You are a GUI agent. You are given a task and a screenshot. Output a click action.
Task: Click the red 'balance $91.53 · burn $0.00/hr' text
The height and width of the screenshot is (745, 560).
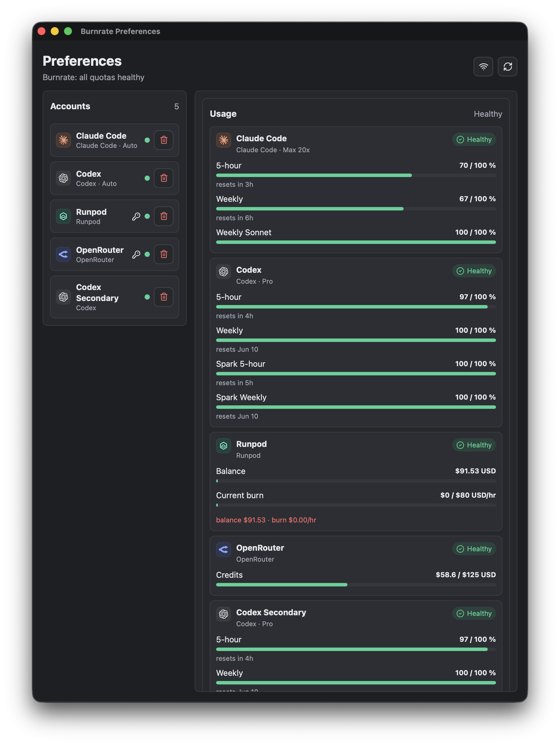coord(266,520)
